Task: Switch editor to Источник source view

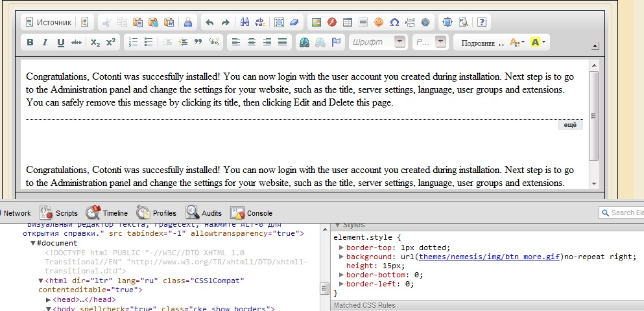Action: 49,22
